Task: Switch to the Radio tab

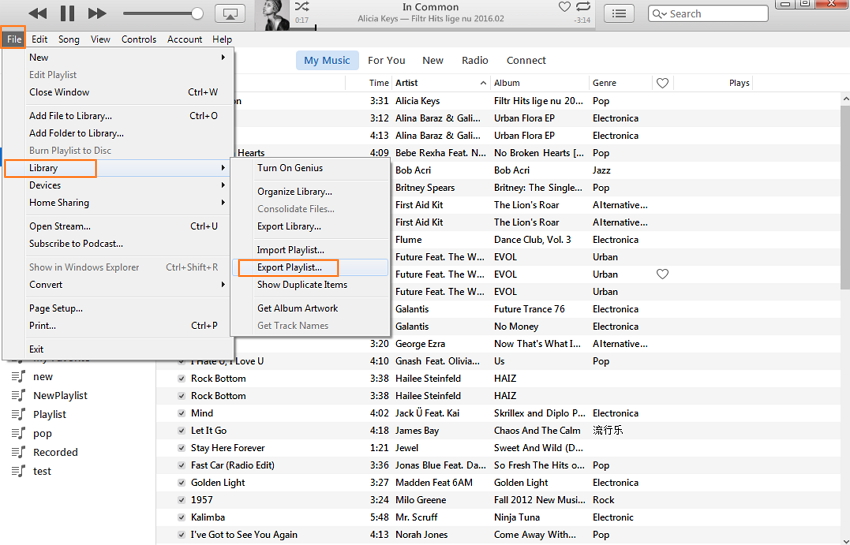Action: coord(475,61)
